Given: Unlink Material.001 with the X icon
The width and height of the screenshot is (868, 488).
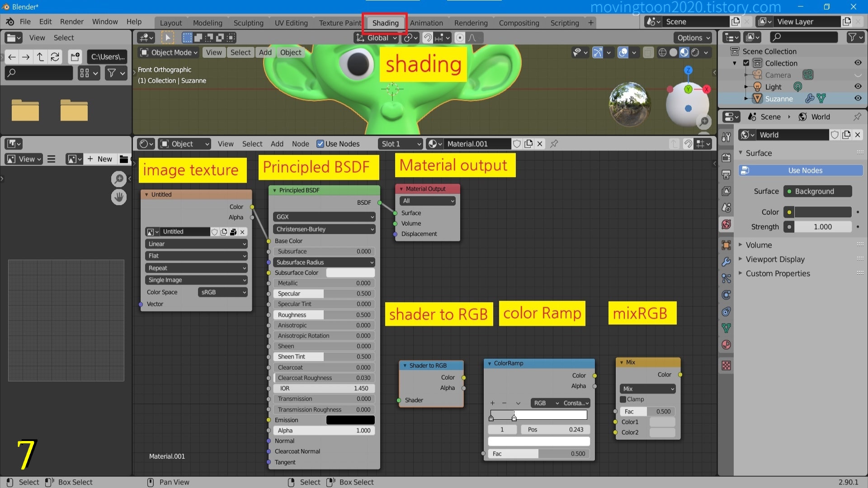Looking at the screenshot, I should click(540, 144).
